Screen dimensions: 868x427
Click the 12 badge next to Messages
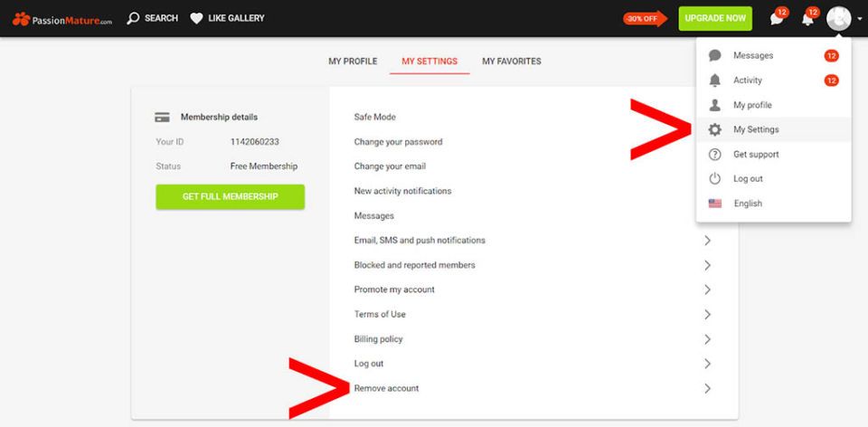[x=831, y=55]
